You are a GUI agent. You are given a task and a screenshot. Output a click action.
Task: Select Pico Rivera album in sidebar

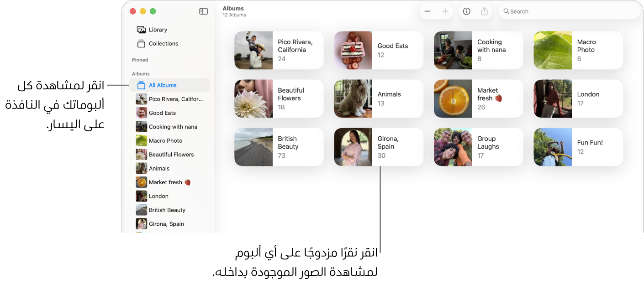169,99
